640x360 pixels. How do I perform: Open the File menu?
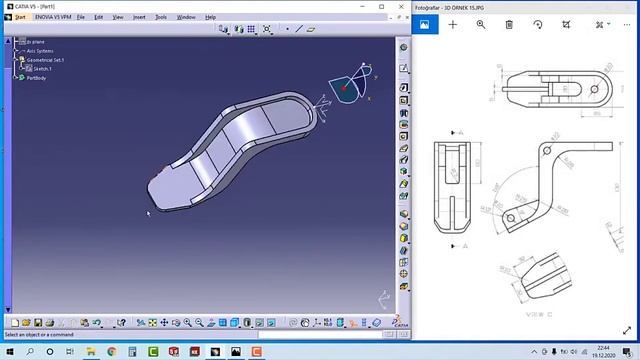[x=81, y=17]
